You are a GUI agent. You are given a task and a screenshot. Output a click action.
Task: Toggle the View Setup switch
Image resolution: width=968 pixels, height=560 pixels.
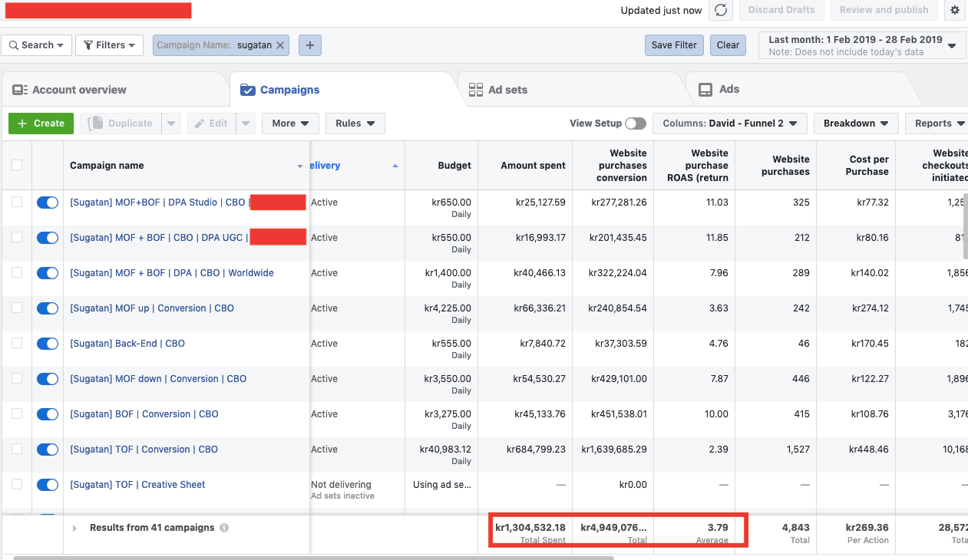(635, 124)
